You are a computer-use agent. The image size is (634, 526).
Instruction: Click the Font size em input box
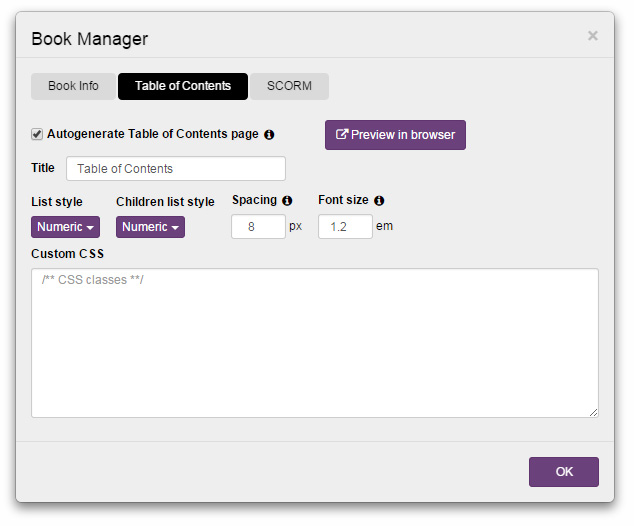point(345,227)
